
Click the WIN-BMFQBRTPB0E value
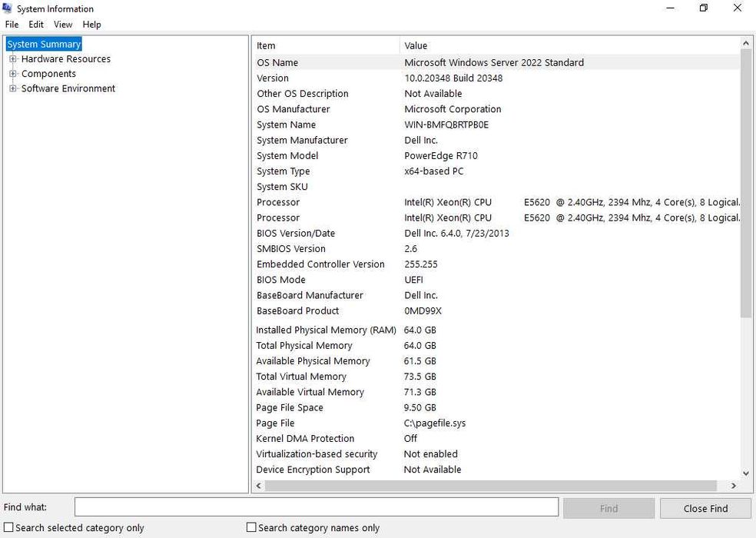click(x=446, y=125)
